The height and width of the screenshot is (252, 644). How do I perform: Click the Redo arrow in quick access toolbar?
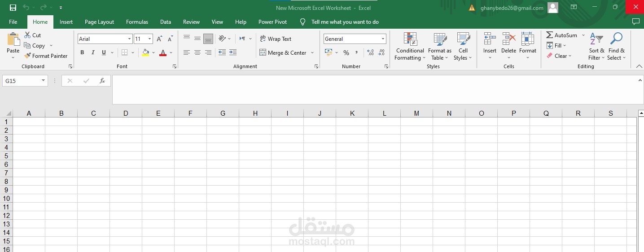tap(43, 8)
